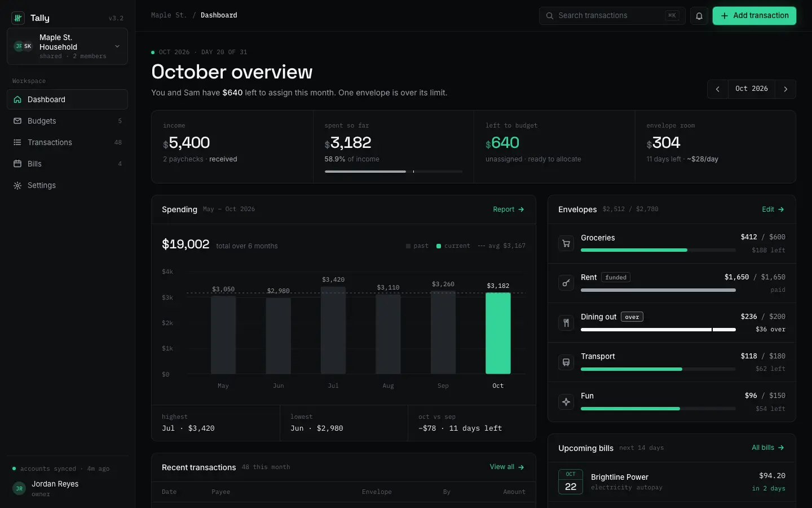
Task: Click Maple St. breadcrumb
Action: click(169, 15)
